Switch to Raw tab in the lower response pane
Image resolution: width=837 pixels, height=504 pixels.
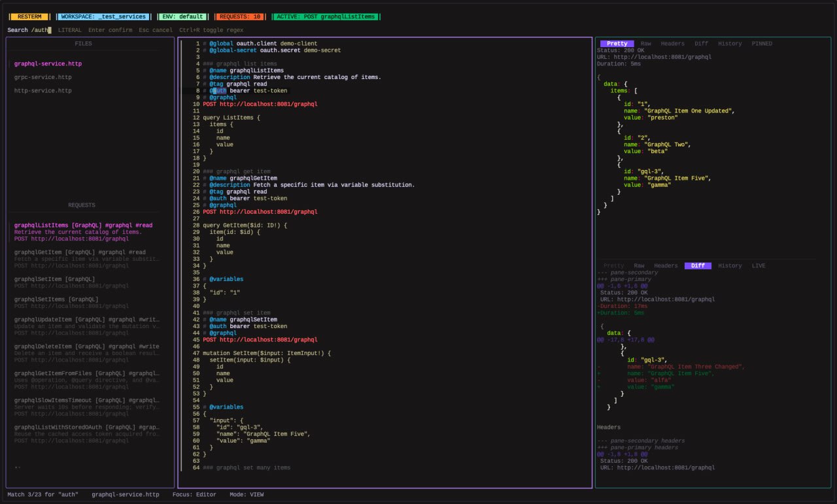coord(639,266)
